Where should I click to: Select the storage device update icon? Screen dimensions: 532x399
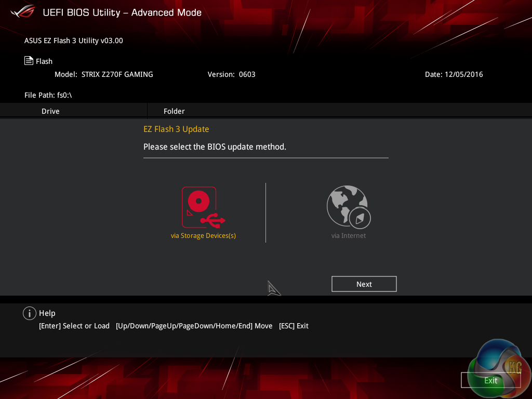[x=203, y=207]
